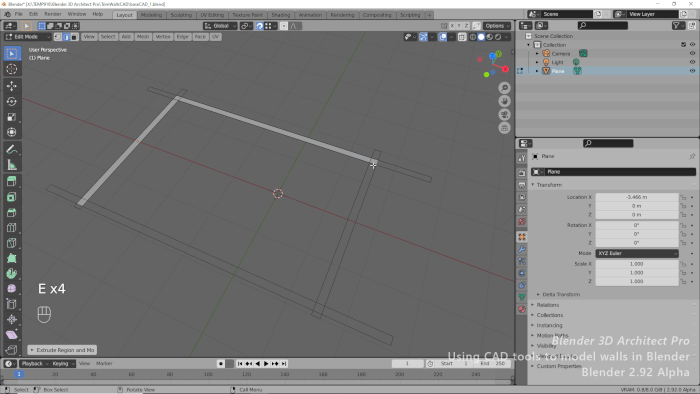Open the Keying popover in timeline
700x394 pixels.
click(x=62, y=364)
